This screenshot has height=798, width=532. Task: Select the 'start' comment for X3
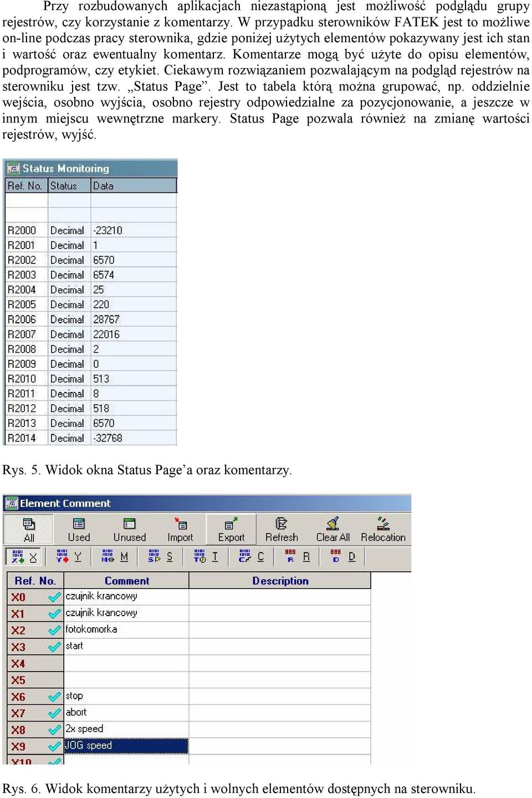[x=126, y=646]
